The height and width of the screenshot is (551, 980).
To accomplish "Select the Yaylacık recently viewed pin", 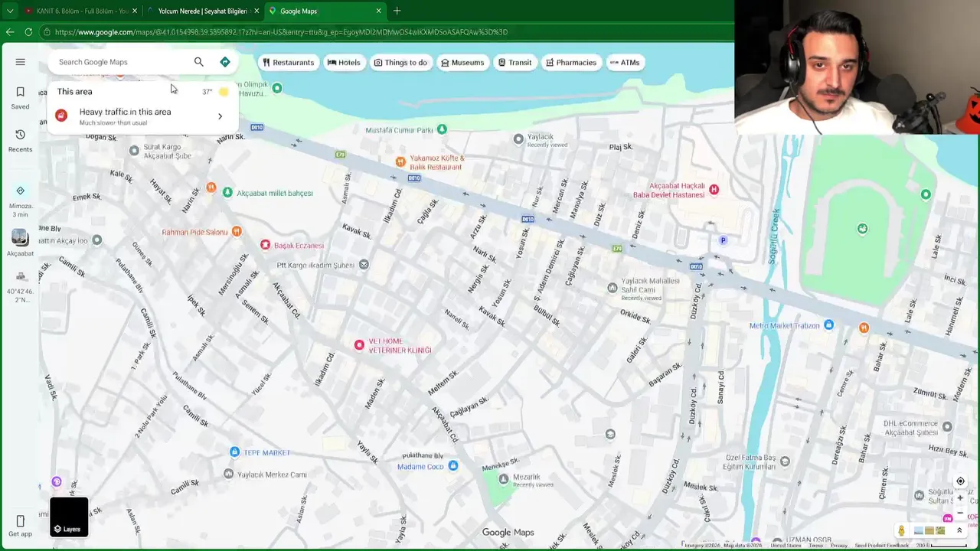I will tap(518, 139).
